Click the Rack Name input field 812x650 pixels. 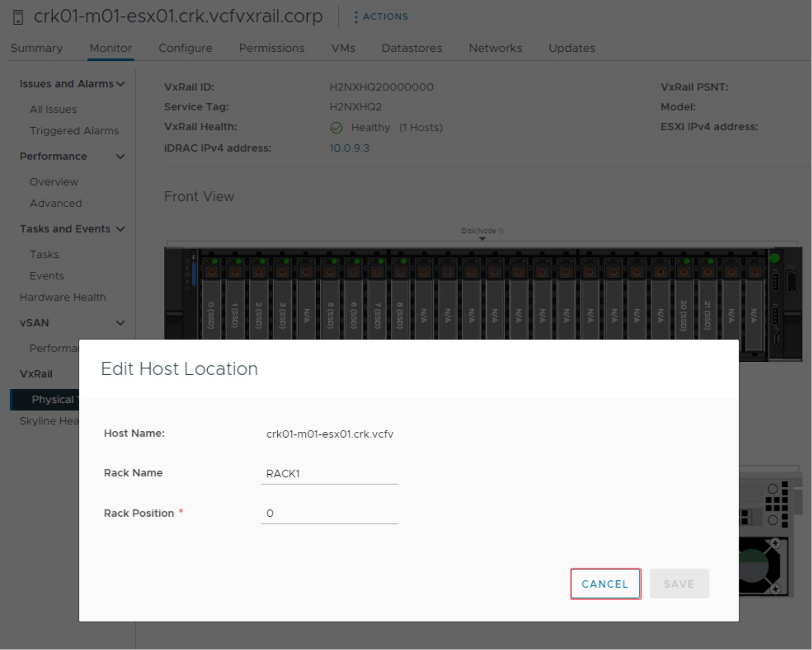click(x=329, y=474)
